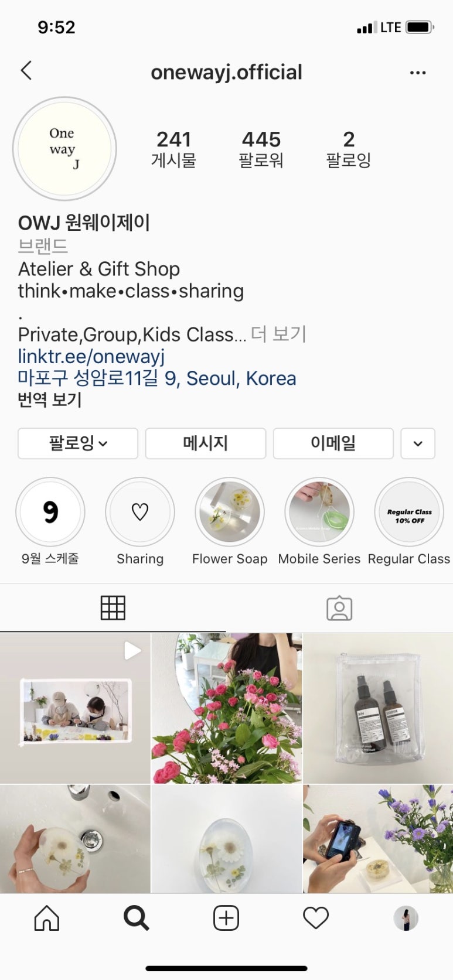Tap the 메시지 message button
This screenshot has height=980, width=453.
(206, 443)
